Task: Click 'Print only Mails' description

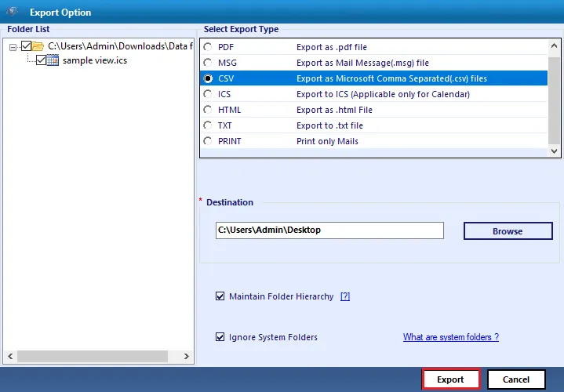Action: pyautogui.click(x=327, y=141)
